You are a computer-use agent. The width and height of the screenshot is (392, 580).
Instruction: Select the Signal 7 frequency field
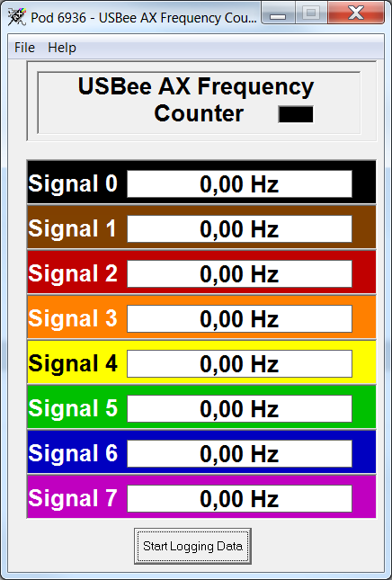(239, 499)
